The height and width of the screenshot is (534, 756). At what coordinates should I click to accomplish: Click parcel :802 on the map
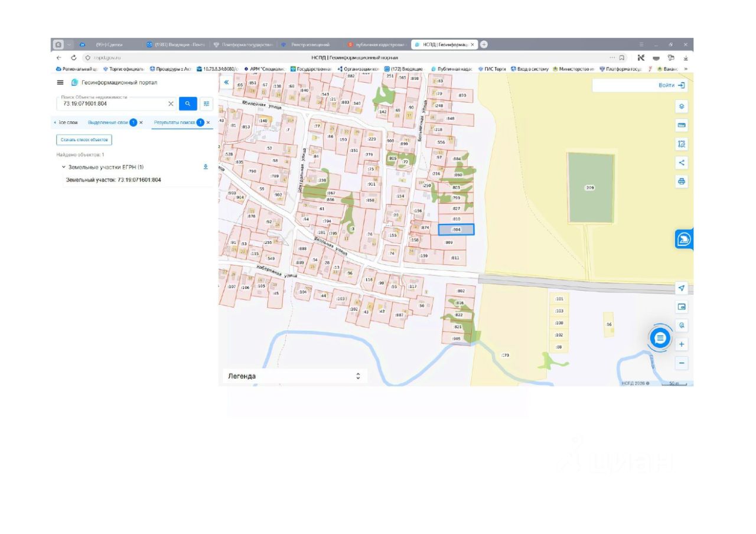(461, 291)
